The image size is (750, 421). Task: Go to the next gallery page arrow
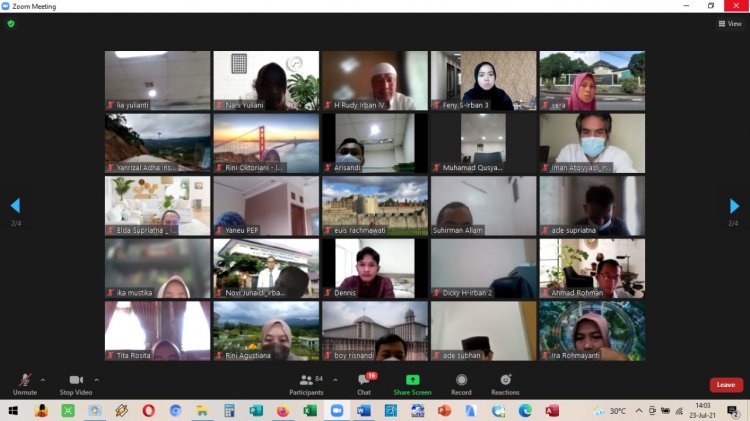click(x=734, y=206)
